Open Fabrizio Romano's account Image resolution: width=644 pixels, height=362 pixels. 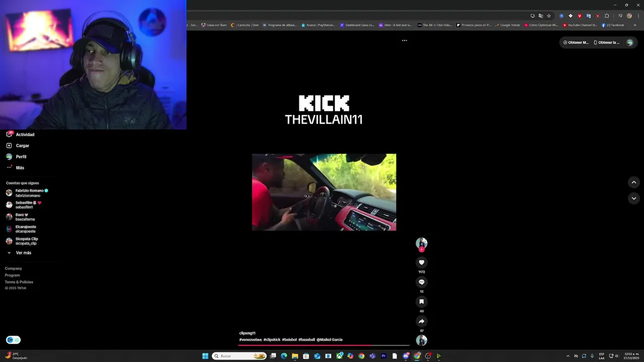click(x=27, y=193)
